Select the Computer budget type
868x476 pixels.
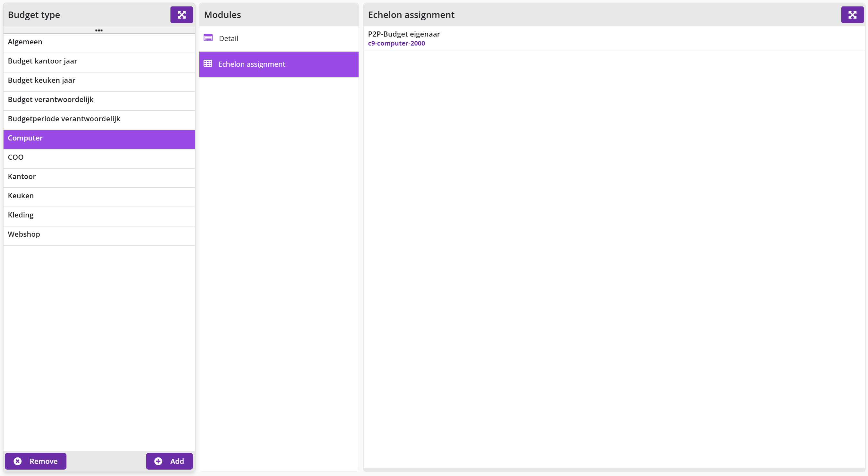[99, 139]
